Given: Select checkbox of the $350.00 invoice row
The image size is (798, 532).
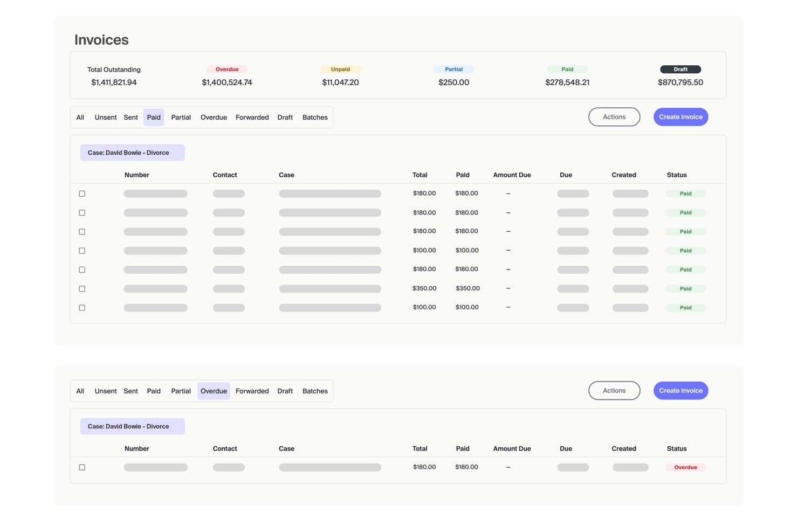Looking at the screenshot, I should click(x=82, y=289).
